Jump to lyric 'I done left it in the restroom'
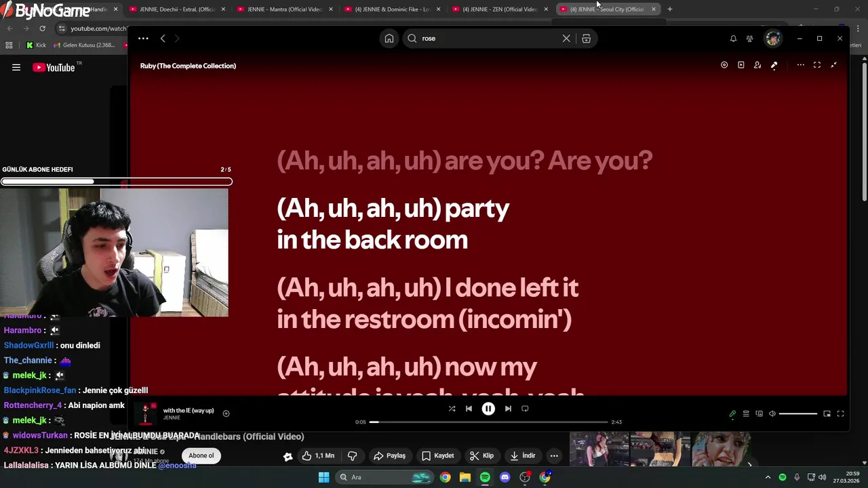This screenshot has width=868, height=488. [427, 303]
